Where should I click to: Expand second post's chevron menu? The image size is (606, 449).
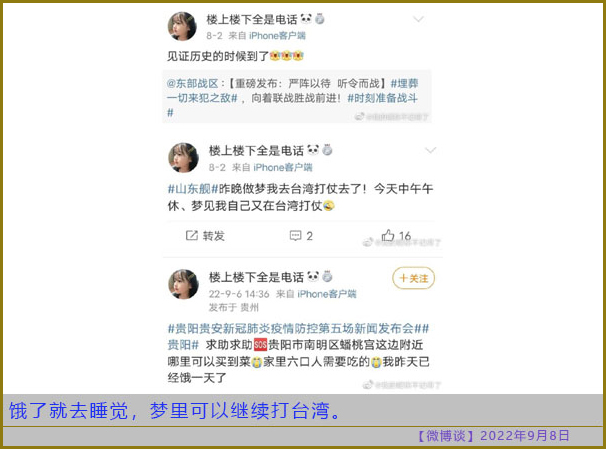pos(431,150)
